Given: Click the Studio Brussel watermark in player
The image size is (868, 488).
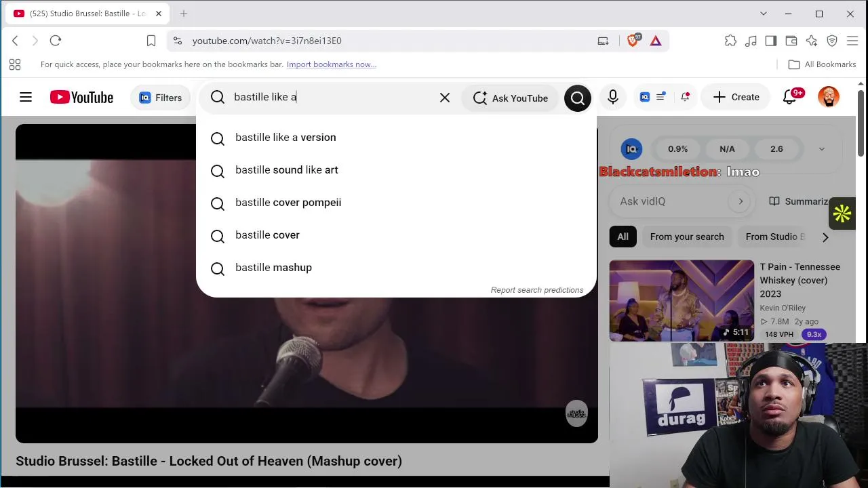Looking at the screenshot, I should pyautogui.click(x=576, y=413).
